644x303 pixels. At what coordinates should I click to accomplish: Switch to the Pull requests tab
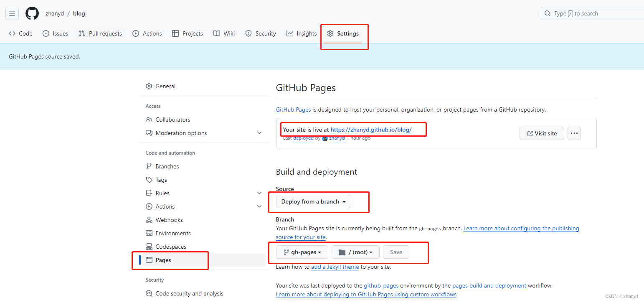[x=100, y=33]
